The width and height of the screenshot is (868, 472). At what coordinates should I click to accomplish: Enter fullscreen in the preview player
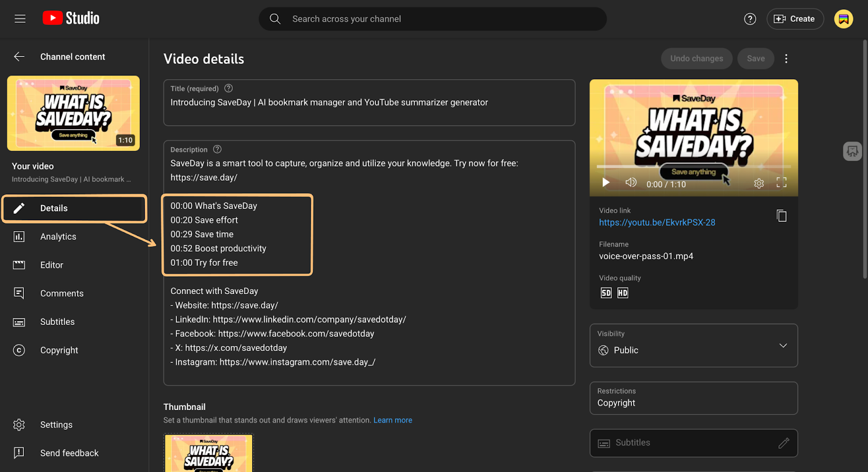pos(781,183)
